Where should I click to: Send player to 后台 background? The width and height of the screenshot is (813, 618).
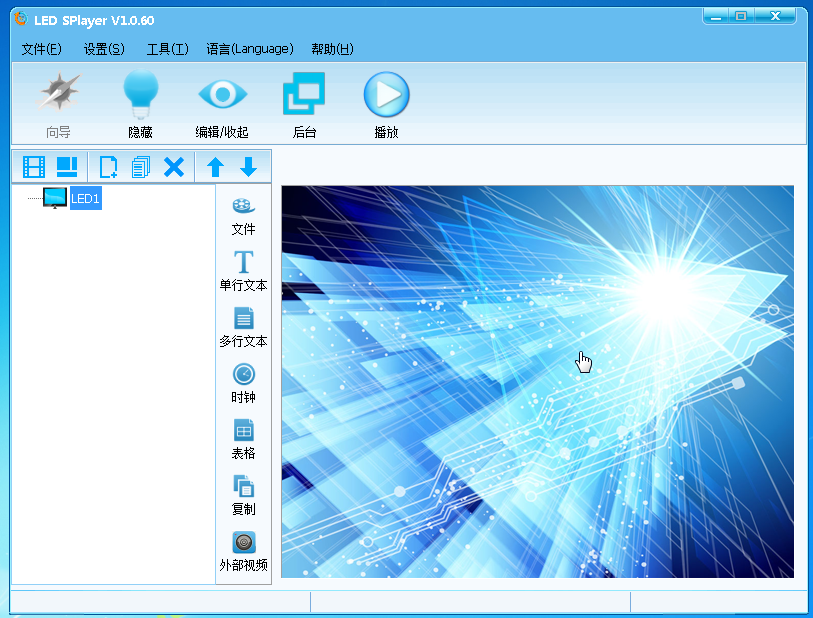click(x=304, y=105)
